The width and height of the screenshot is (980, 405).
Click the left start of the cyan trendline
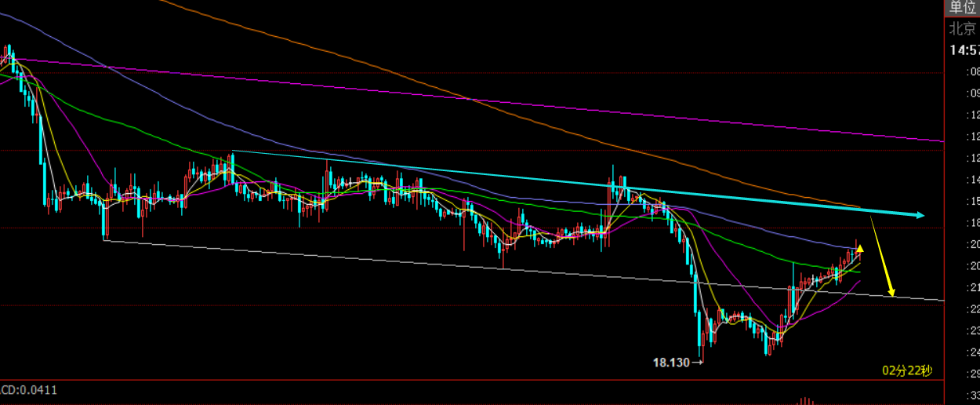pyautogui.click(x=234, y=151)
